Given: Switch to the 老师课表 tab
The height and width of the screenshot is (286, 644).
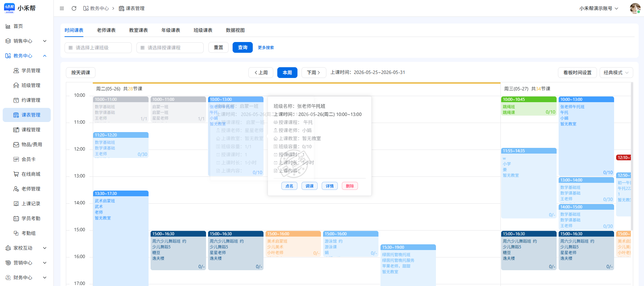Looking at the screenshot, I should coord(106,30).
